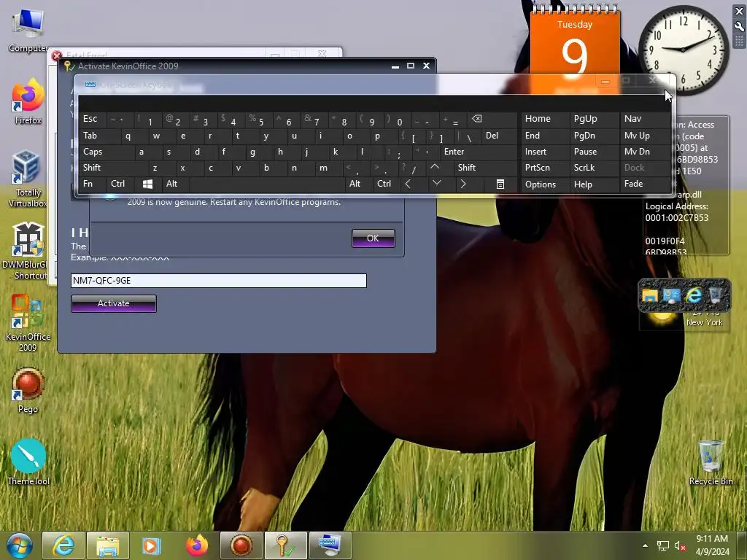This screenshot has width=747, height=560.
Task: Open Internet Explorer from the taskbar
Action: 63,545
